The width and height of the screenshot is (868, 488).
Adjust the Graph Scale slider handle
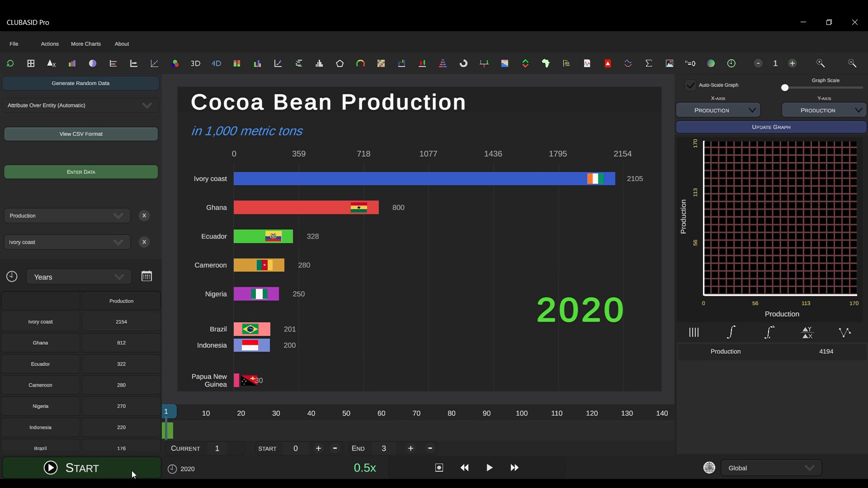click(x=785, y=88)
